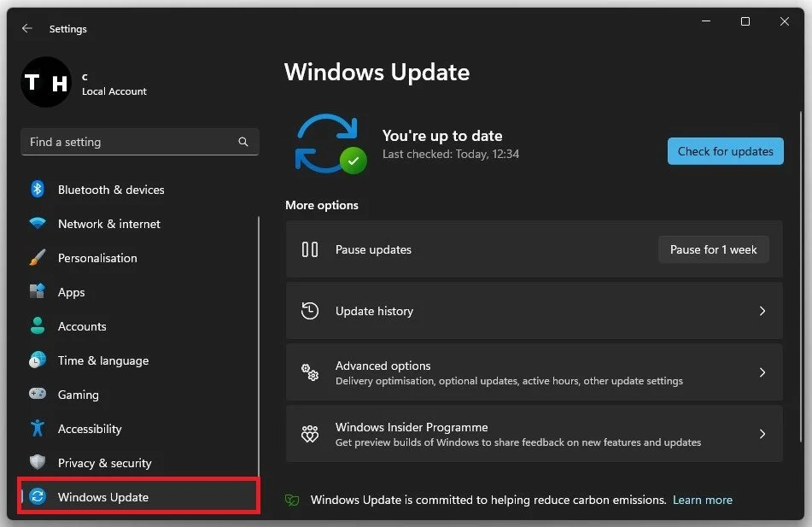The width and height of the screenshot is (812, 527).
Task: Click Check for updates button
Action: coord(725,151)
